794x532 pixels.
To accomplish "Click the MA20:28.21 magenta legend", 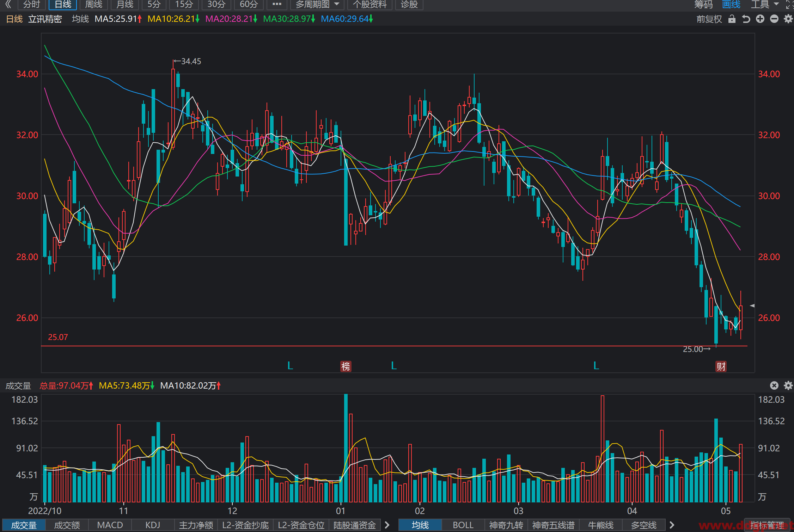I will pyautogui.click(x=231, y=19).
